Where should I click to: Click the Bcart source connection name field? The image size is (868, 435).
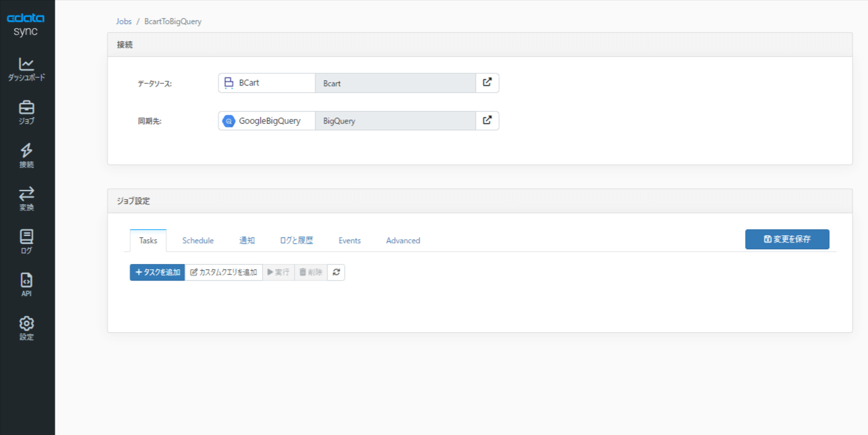tap(396, 83)
